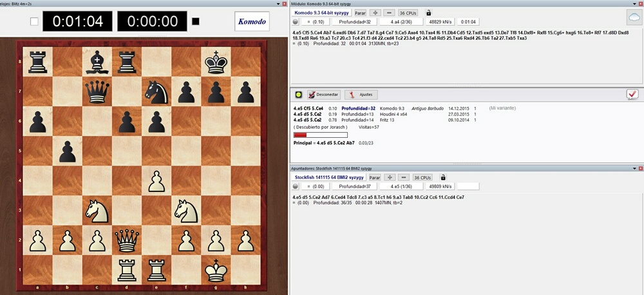Image resolution: width=644 pixels, height=295 pixels.
Task: Click the empty field after 49809 kN/s in Stockfish panel
Action: click(x=468, y=187)
